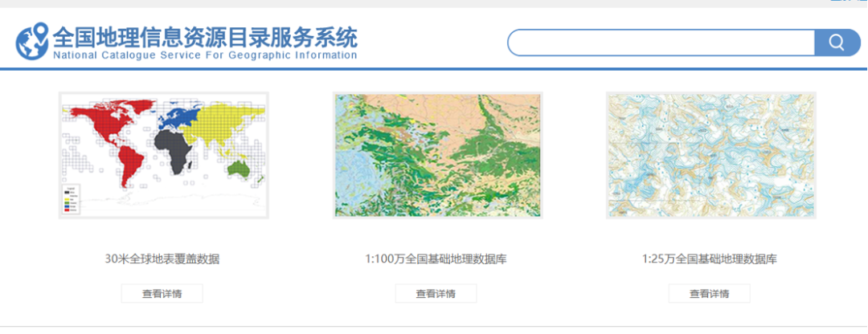Image resolution: width=868 pixels, height=334 pixels.
Task: Select the 1:100万全国基础地理数据库 title text
Action: (436, 259)
